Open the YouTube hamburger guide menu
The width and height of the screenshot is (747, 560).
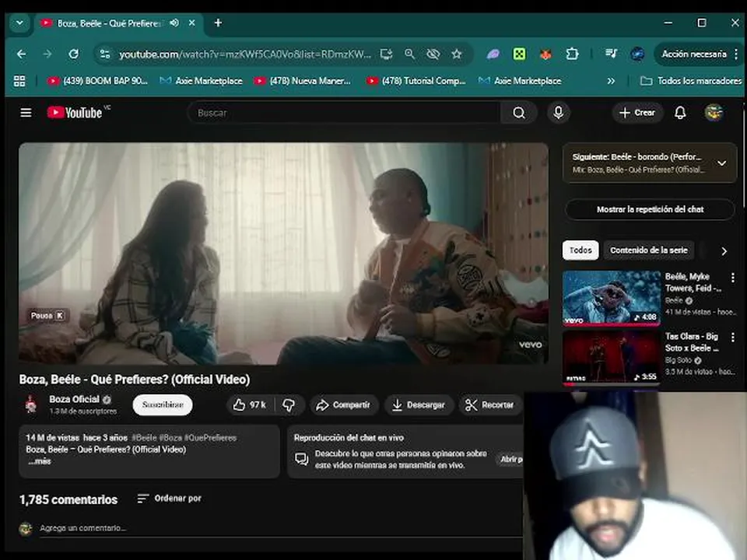coord(26,113)
